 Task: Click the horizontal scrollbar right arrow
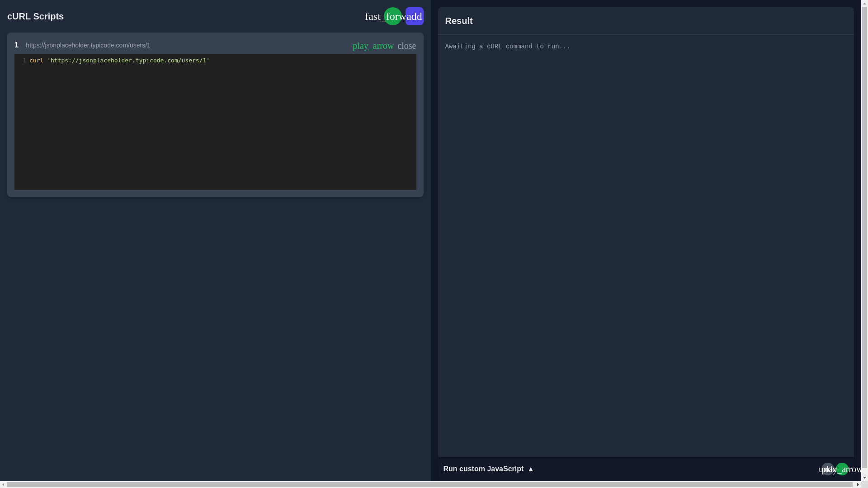point(858,484)
